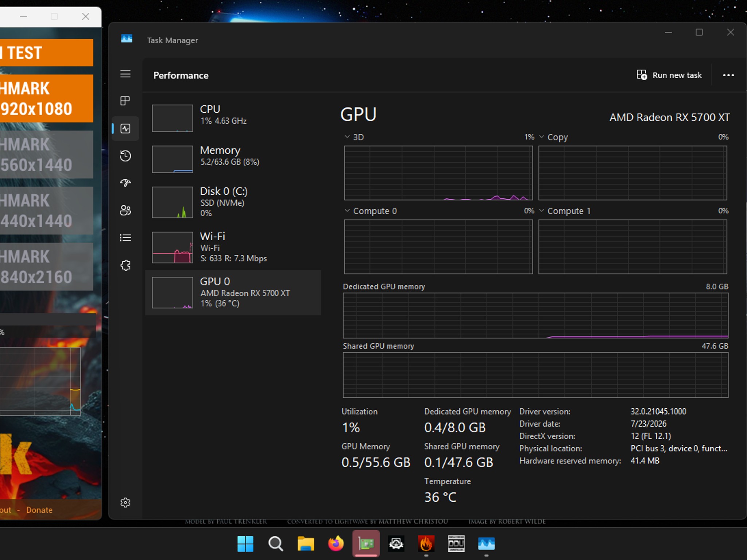Click the monitoring graph in FurMark window

point(40,381)
